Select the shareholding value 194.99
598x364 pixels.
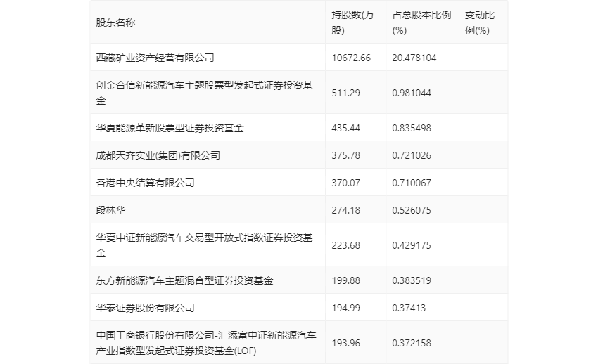(x=345, y=308)
